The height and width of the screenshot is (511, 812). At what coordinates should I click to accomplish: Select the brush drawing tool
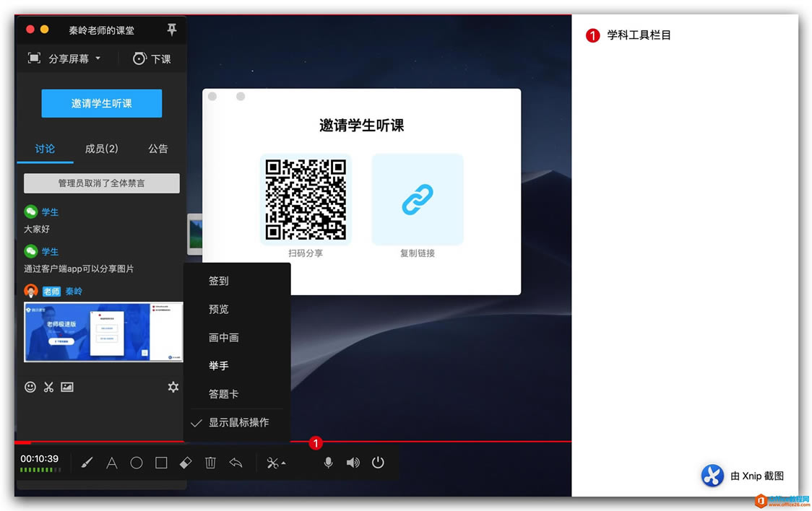87,463
